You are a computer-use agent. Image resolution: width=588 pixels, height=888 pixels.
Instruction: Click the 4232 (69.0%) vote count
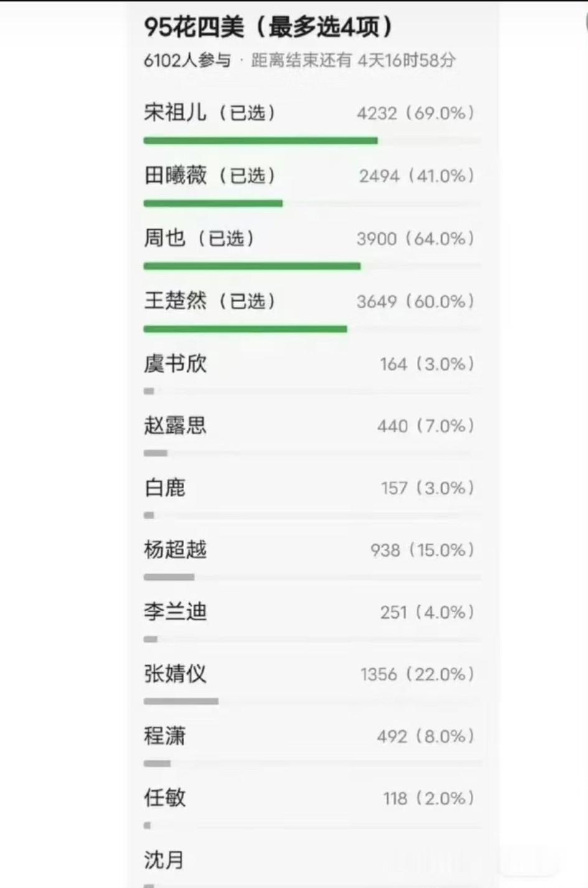point(416,113)
